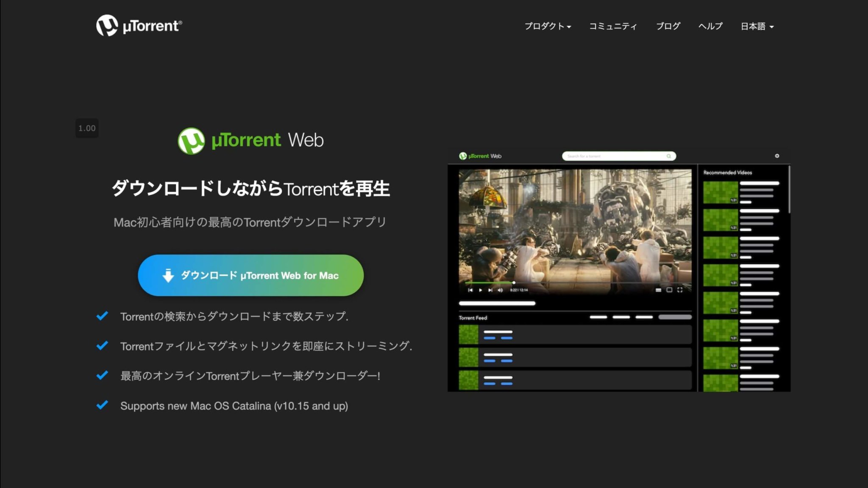
Task: Click the checkmark beside Torrentの検索 line
Action: point(102,316)
